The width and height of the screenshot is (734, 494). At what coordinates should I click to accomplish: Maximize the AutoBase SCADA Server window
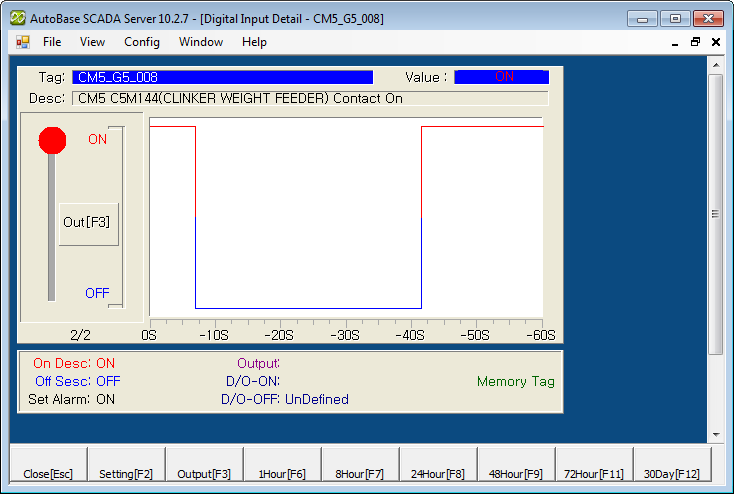pyautogui.click(x=675, y=19)
